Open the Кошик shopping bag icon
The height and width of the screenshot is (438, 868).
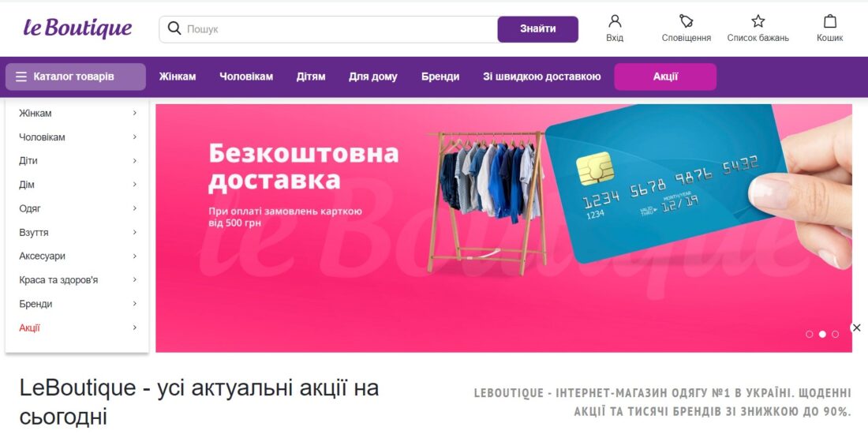click(830, 21)
